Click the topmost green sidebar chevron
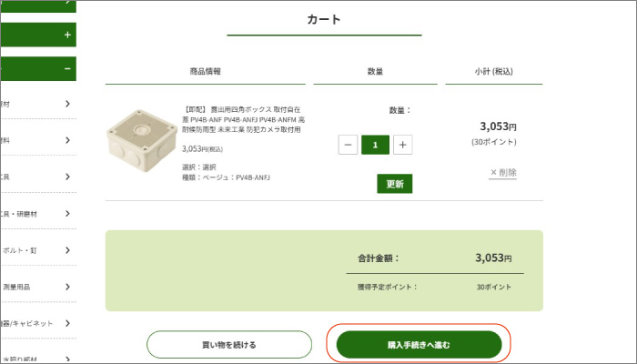Screen dimensions: 637x364 [x=67, y=4]
